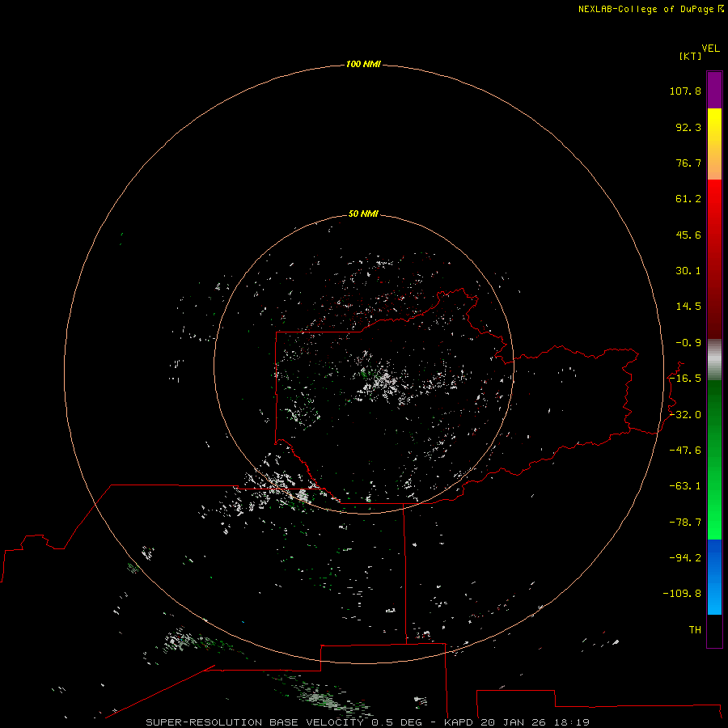728x728 pixels.
Task: Click the -78.7 velocity scale value
Action: (685, 523)
